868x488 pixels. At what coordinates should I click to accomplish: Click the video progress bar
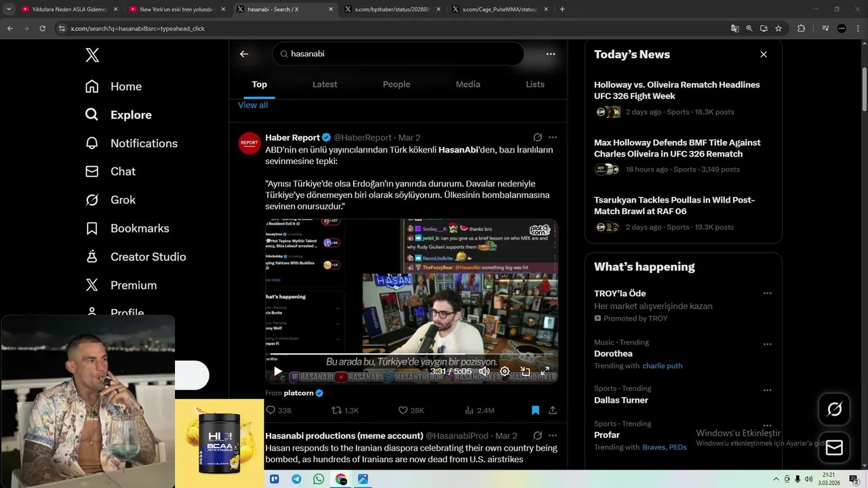tap(412, 354)
